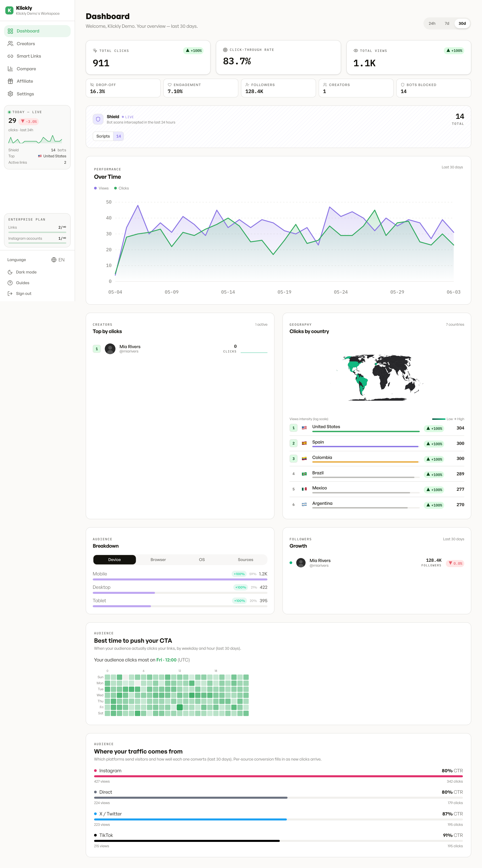Screen dimensions: 482x868
Task: Click the Affiliate gift icon
Action: coord(10,81)
